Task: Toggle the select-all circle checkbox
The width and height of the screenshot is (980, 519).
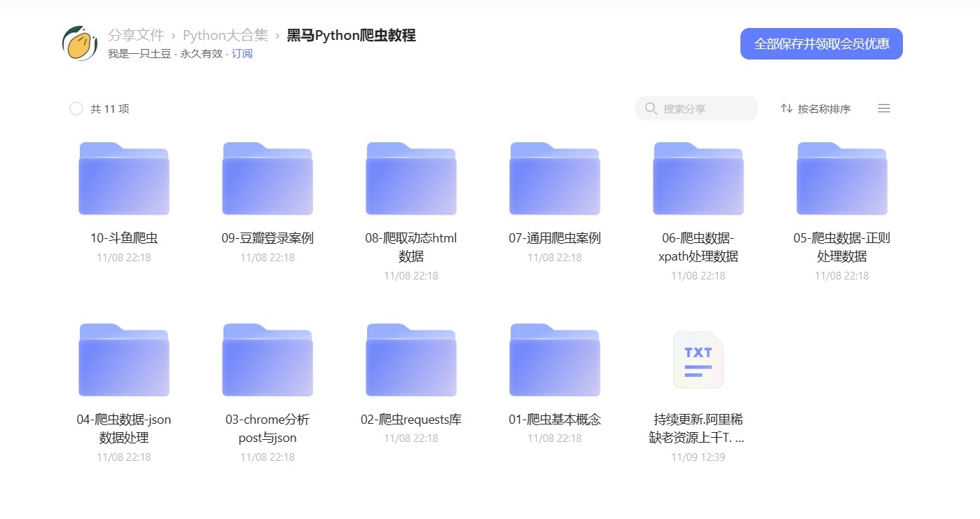Action: (x=76, y=109)
